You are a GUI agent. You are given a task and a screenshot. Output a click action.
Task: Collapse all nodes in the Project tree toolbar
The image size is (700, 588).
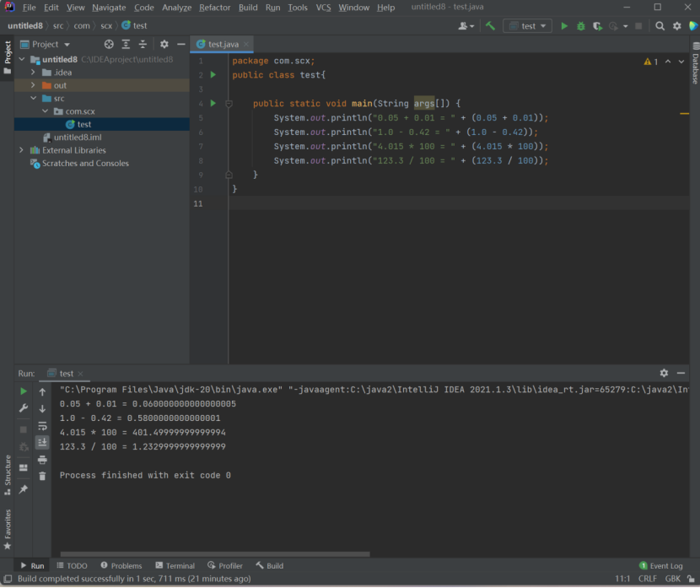tap(142, 44)
